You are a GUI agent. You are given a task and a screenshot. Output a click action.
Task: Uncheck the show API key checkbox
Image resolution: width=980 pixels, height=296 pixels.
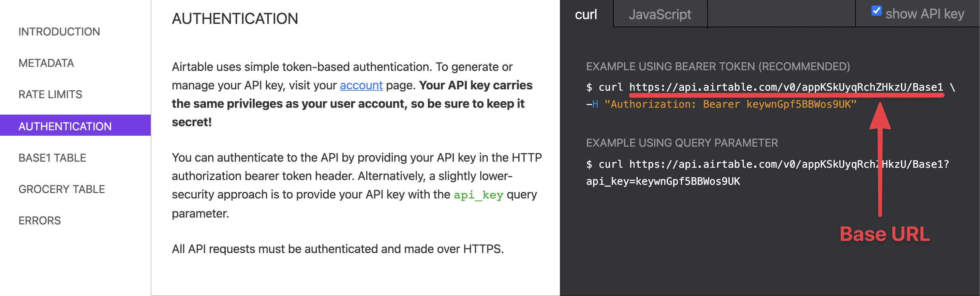coord(876,11)
